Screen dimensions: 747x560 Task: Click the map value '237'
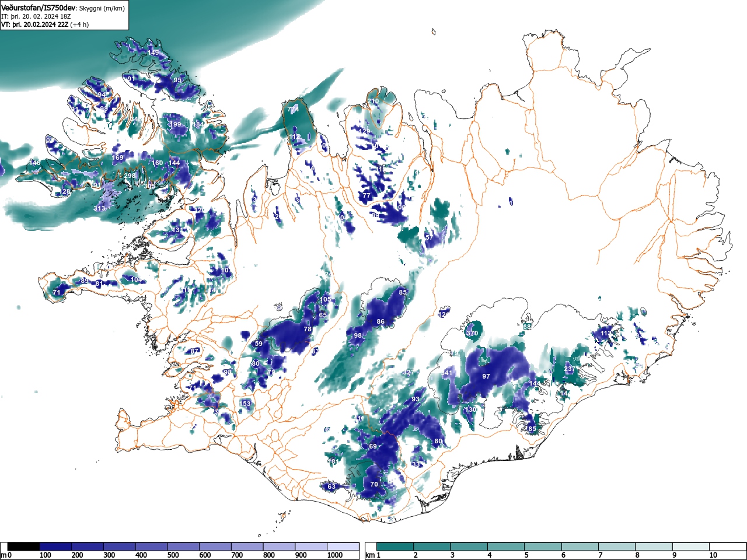tap(570, 369)
